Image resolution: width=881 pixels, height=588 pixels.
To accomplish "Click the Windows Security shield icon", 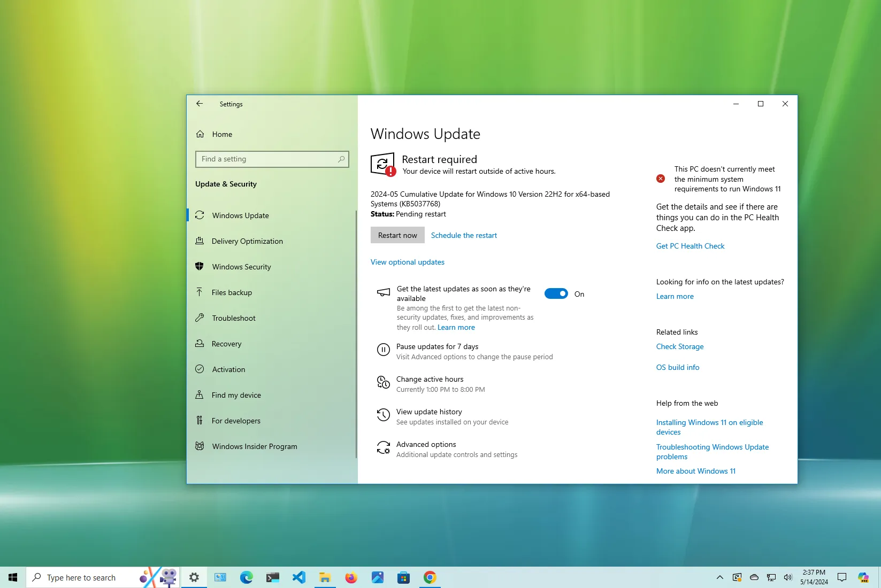I will tap(200, 267).
